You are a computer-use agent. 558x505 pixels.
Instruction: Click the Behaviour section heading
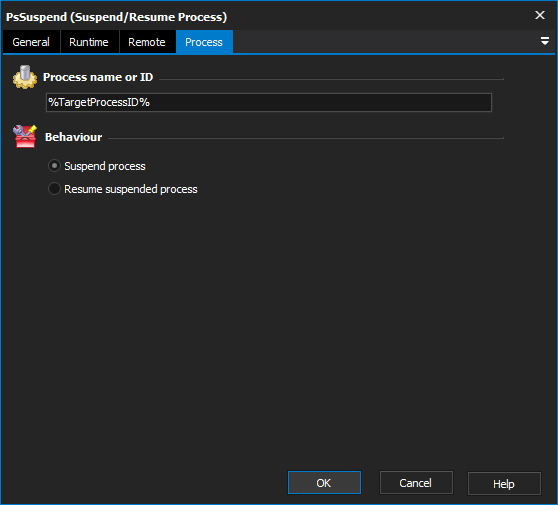73,137
